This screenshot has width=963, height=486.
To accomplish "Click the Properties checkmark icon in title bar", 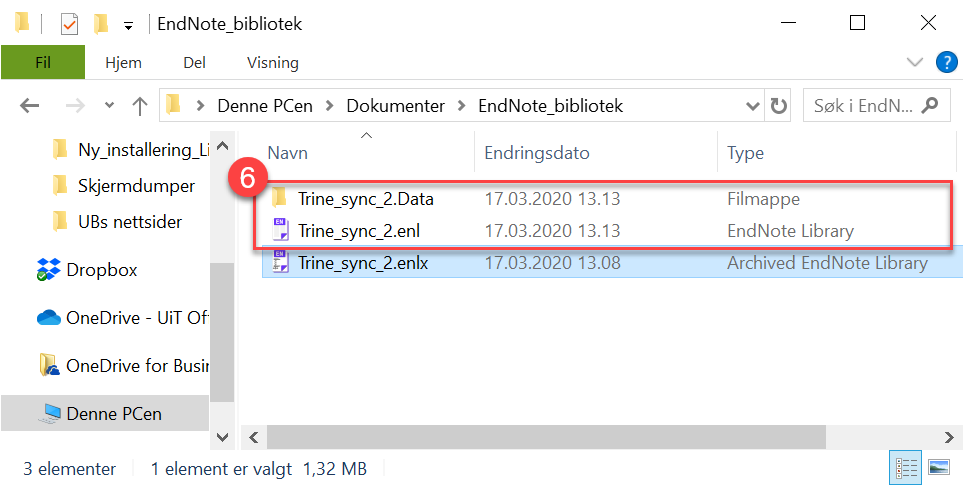I will [x=70, y=23].
